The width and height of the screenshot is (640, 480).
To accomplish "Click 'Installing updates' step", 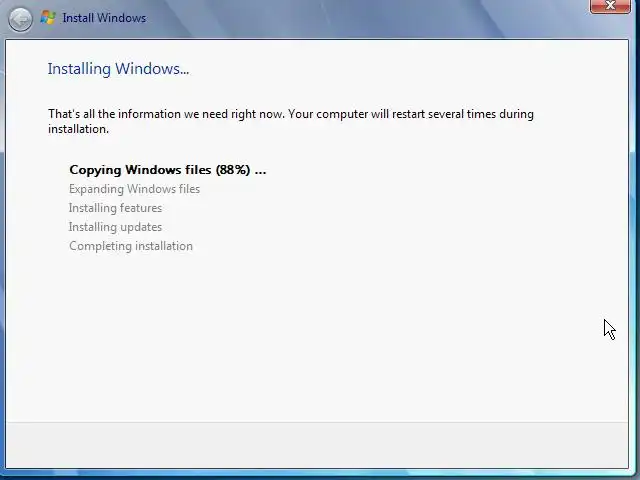I will pos(115,227).
